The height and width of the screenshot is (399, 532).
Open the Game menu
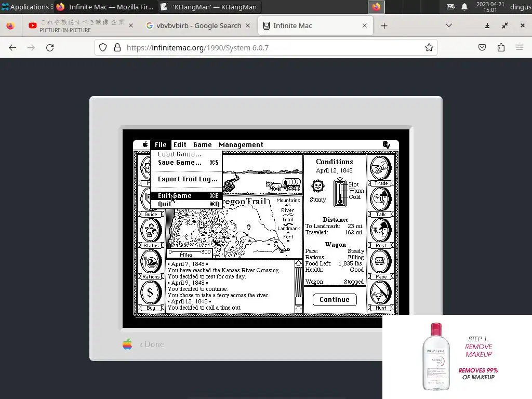pos(203,145)
